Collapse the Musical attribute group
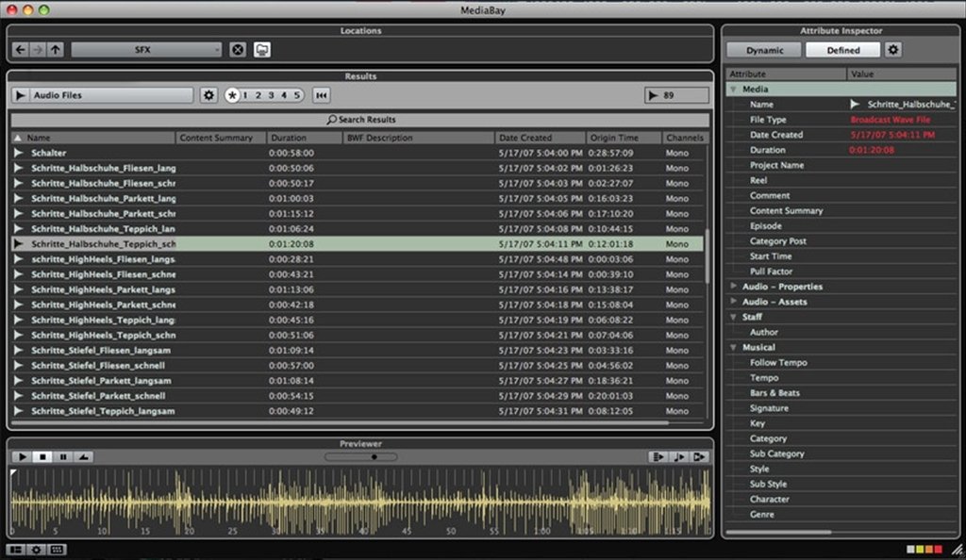The width and height of the screenshot is (966, 560). [x=733, y=347]
